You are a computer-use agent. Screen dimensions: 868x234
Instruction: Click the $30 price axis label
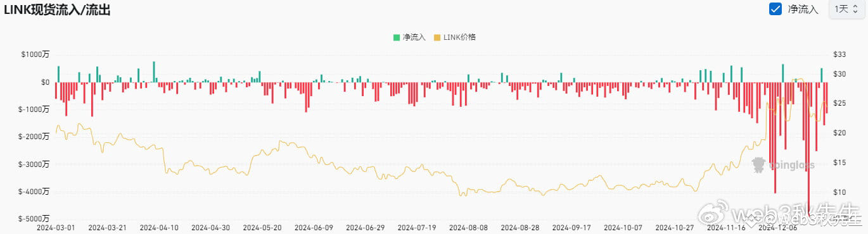tap(840, 74)
